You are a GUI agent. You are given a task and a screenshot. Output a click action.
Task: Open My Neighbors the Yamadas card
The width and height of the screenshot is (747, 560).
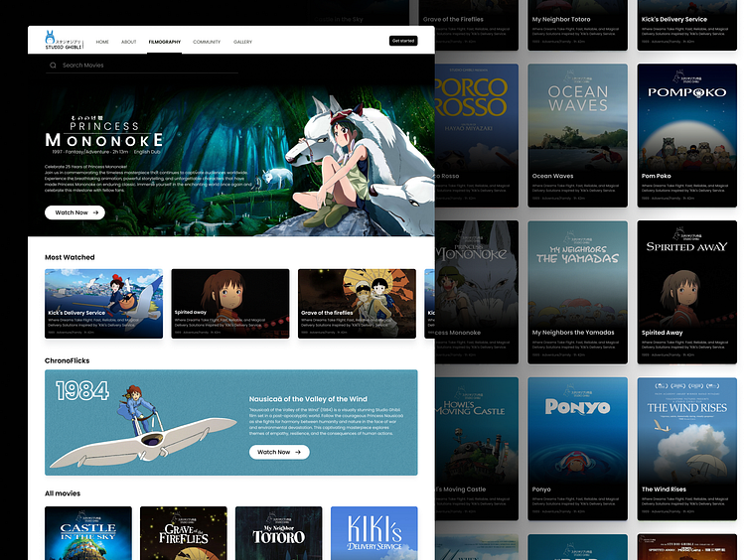[577, 292]
